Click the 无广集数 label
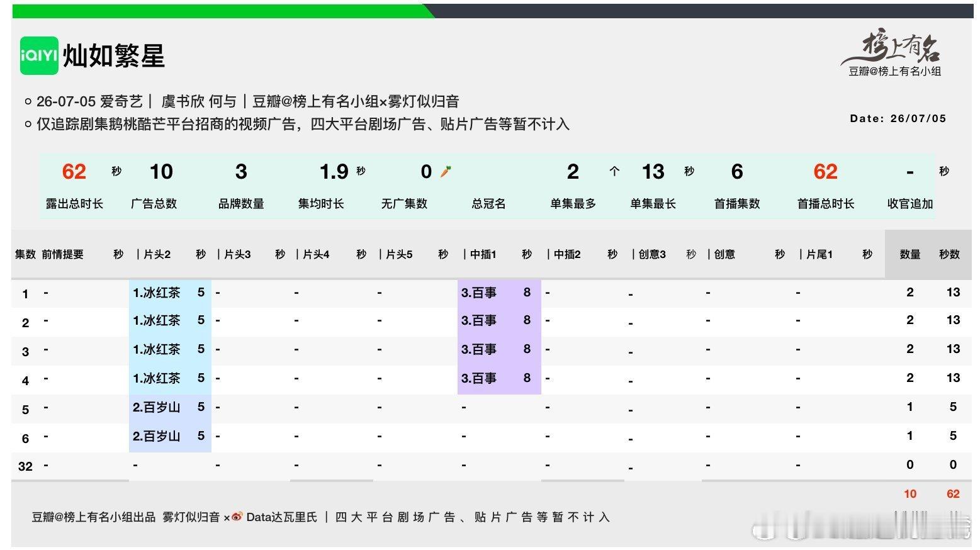The width and height of the screenshot is (980, 550). click(404, 204)
